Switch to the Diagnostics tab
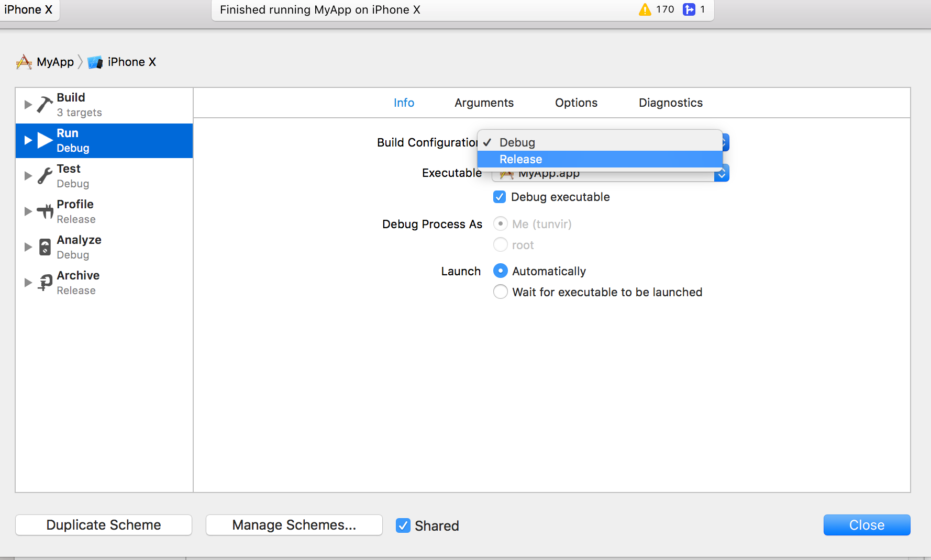The height and width of the screenshot is (560, 931). [671, 103]
